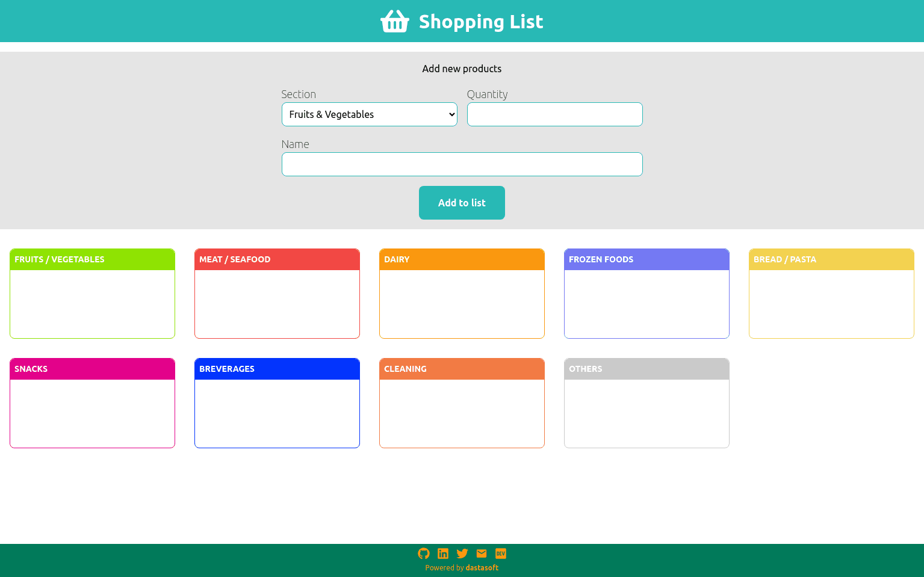Click the Cleaning section header

pos(462,369)
